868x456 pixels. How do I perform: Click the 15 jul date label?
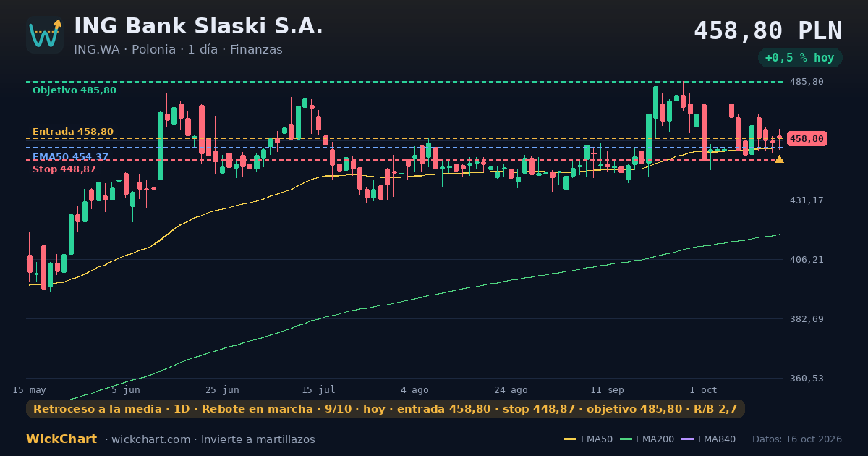318,389
